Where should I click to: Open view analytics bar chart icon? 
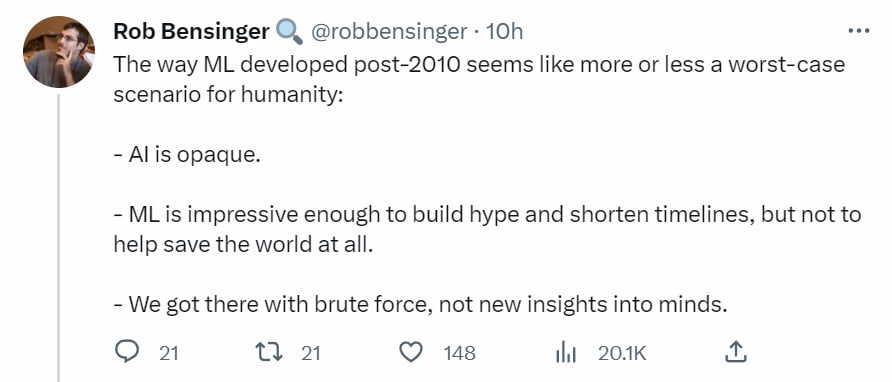[565, 354]
